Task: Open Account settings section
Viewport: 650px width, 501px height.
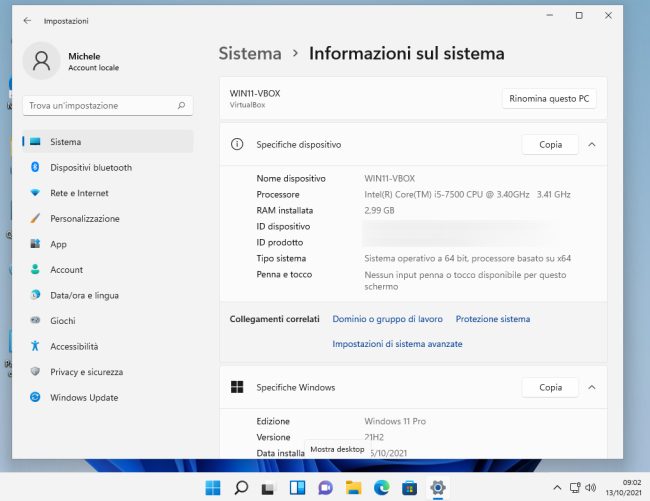Action: click(108, 270)
